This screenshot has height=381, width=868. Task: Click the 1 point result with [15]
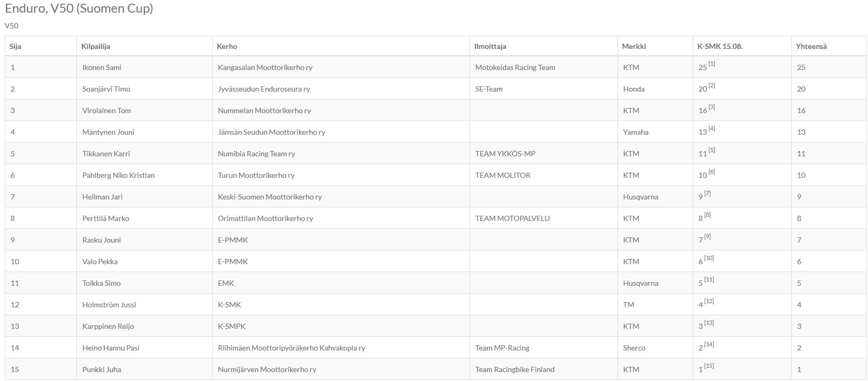[706, 368]
